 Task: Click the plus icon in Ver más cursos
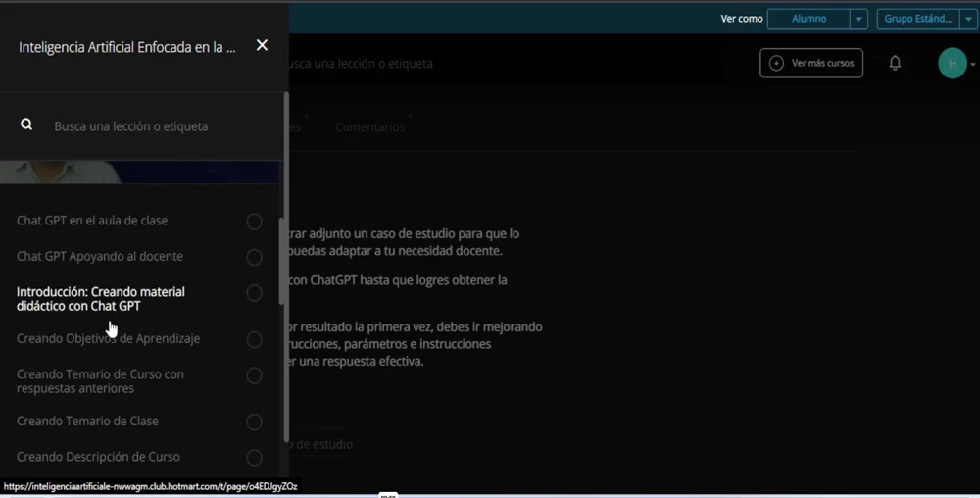click(x=776, y=63)
